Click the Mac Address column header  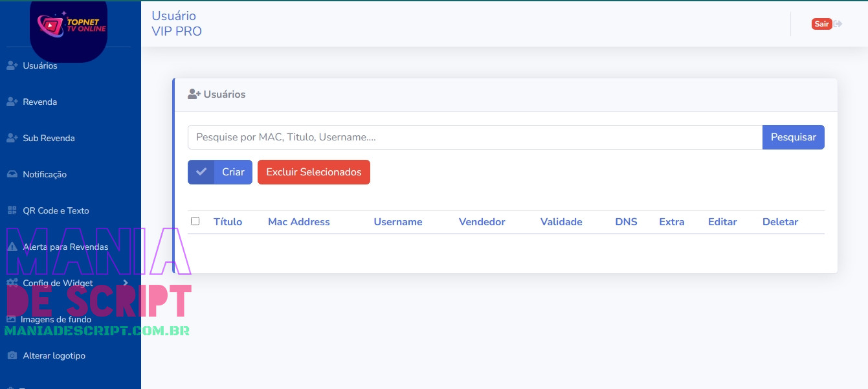click(x=299, y=222)
